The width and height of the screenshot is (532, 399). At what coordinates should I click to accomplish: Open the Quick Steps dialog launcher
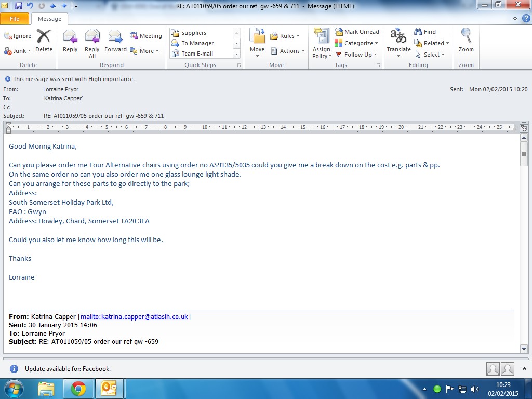coord(239,65)
